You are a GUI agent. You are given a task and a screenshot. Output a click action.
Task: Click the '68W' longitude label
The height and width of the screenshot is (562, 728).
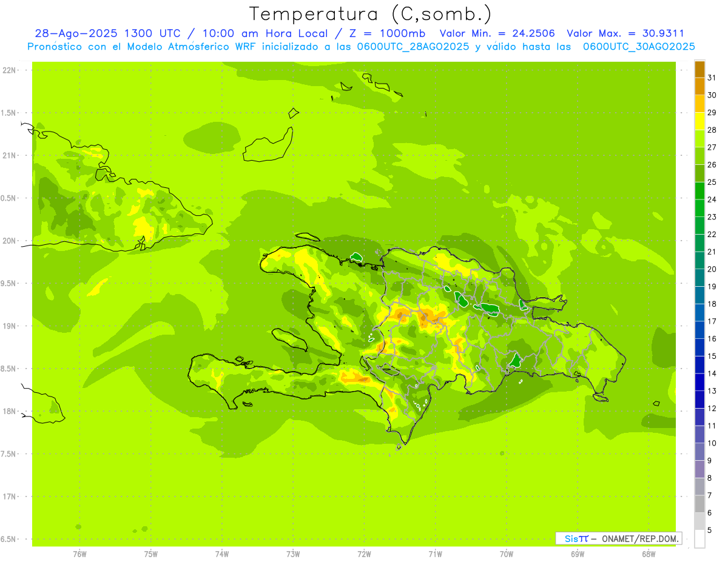coord(649,554)
